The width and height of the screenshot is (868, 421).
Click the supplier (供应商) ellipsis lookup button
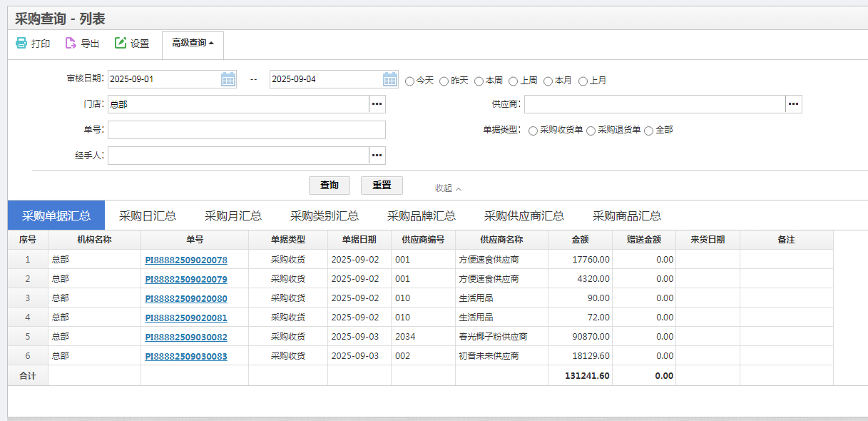tap(794, 104)
